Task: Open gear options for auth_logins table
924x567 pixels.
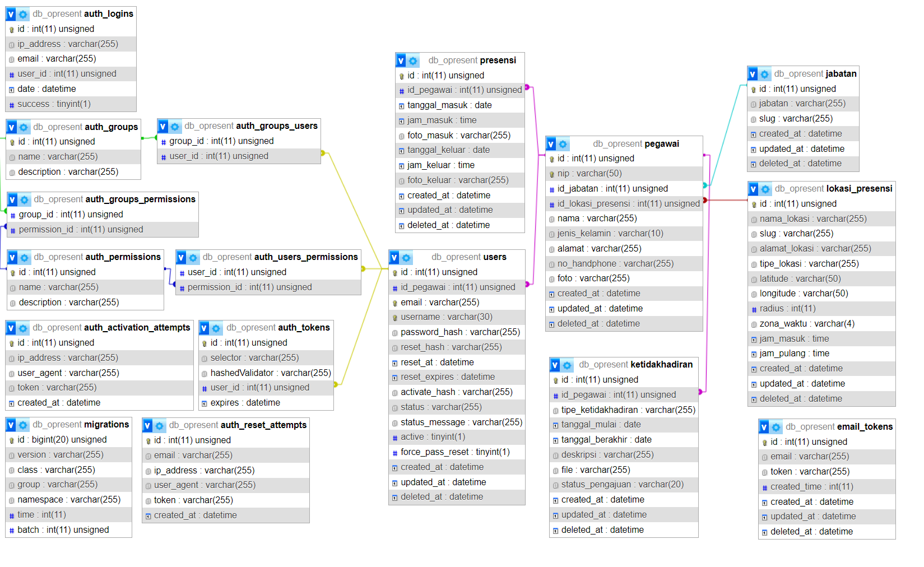Action: 23,14
